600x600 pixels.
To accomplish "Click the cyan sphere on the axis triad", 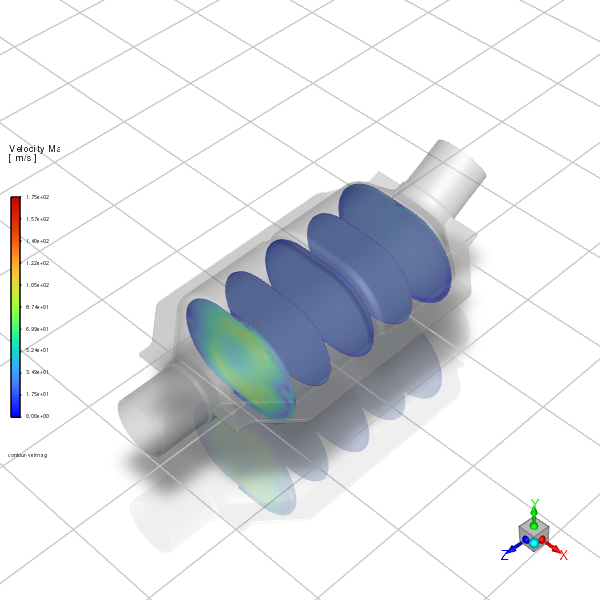I will click(534, 542).
